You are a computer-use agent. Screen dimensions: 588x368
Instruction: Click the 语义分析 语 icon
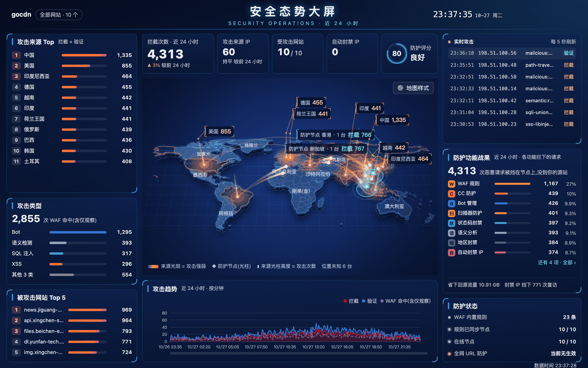451,233
